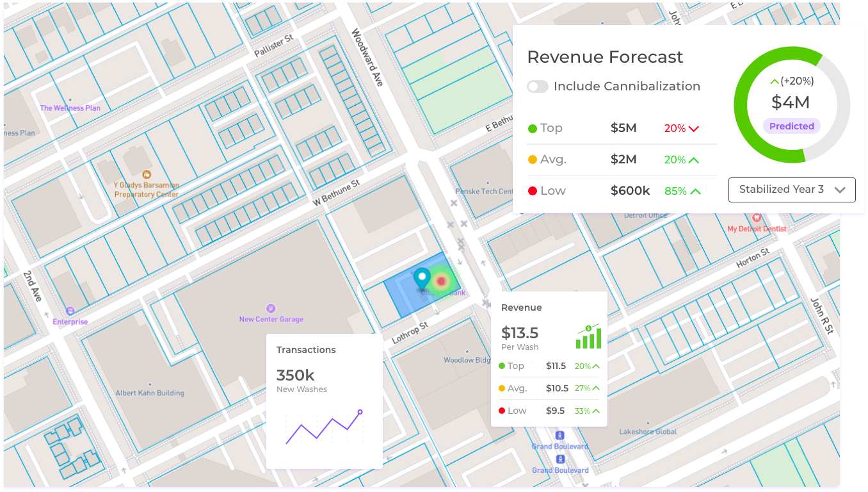
Task: Click the Penske Tech Center label
Action: click(x=485, y=192)
